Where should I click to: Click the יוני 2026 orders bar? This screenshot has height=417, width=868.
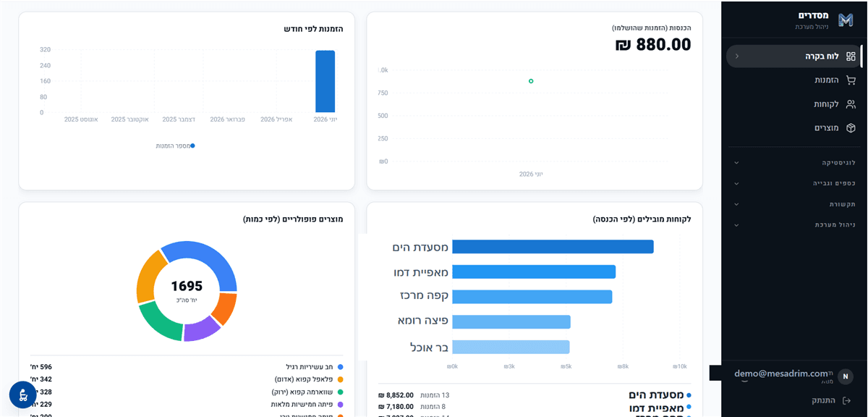coord(325,82)
